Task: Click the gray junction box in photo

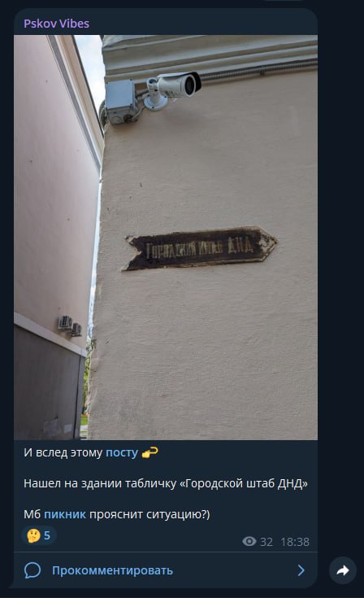Action: pyautogui.click(x=120, y=102)
